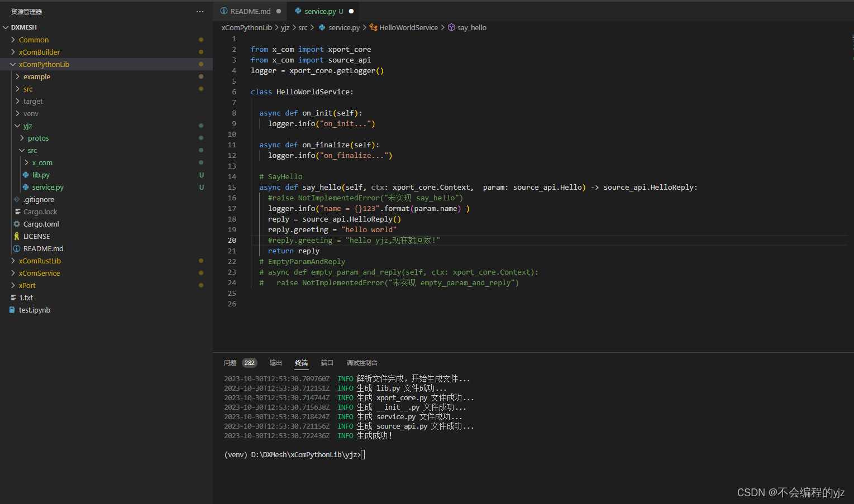The width and height of the screenshot is (854, 504).
Task: Expand the protos folder
Action: pyautogui.click(x=22, y=138)
